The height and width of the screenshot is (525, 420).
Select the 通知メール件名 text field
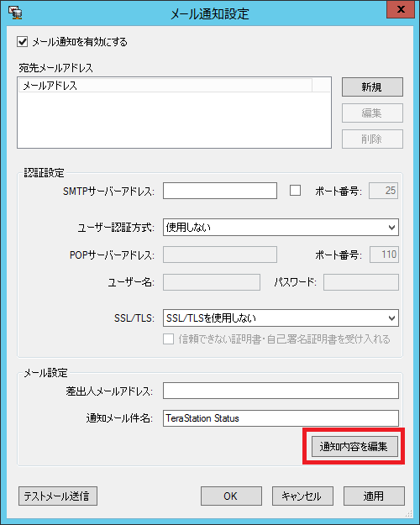pos(281,418)
